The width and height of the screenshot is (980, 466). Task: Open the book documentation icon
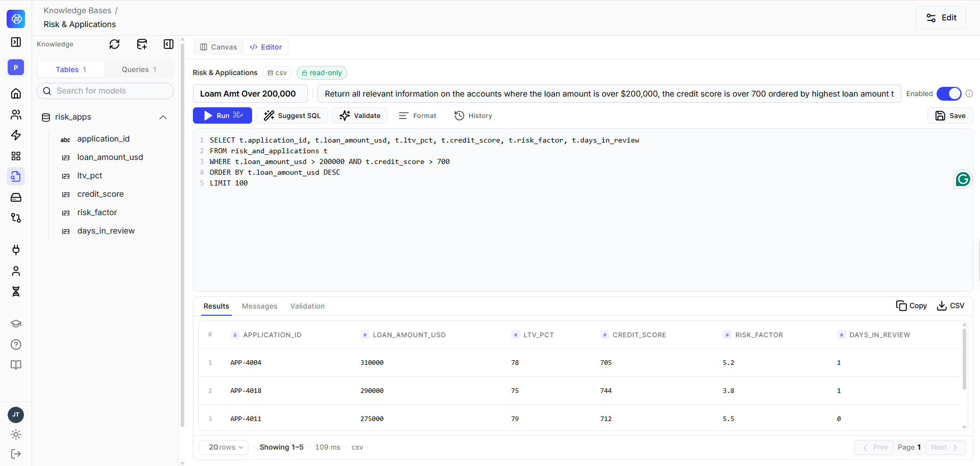point(16,365)
